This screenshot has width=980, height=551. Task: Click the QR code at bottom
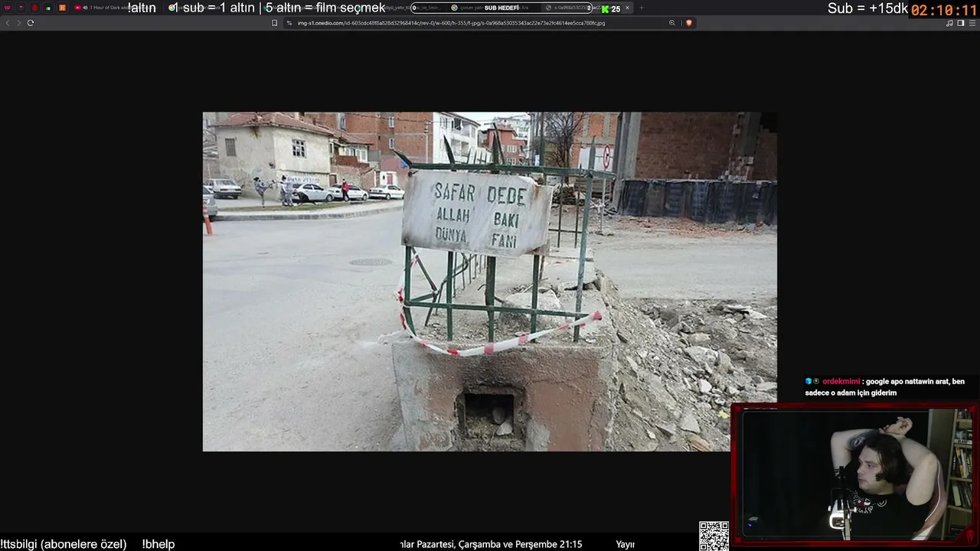(x=714, y=536)
